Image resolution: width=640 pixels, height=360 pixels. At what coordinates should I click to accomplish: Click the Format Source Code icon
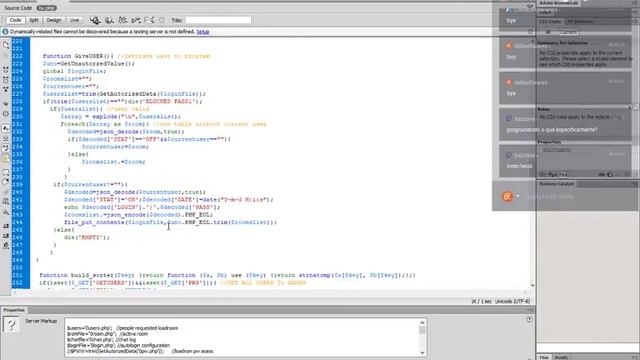[x=6, y=245]
